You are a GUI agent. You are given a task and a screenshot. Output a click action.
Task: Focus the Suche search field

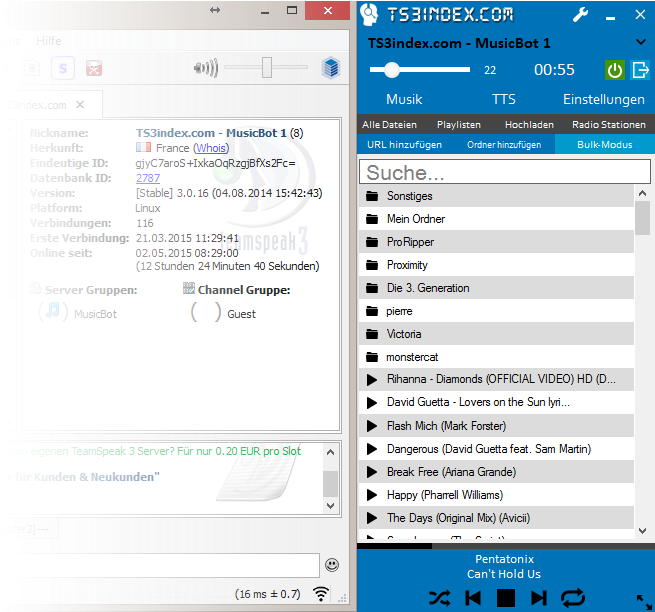tap(505, 172)
